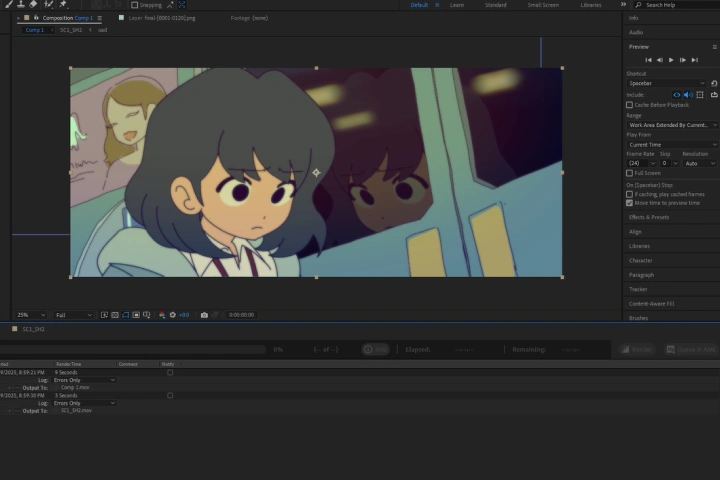The height and width of the screenshot is (480, 720).
Task: Toggle mask and shape path visibility icon
Action: pos(125,315)
